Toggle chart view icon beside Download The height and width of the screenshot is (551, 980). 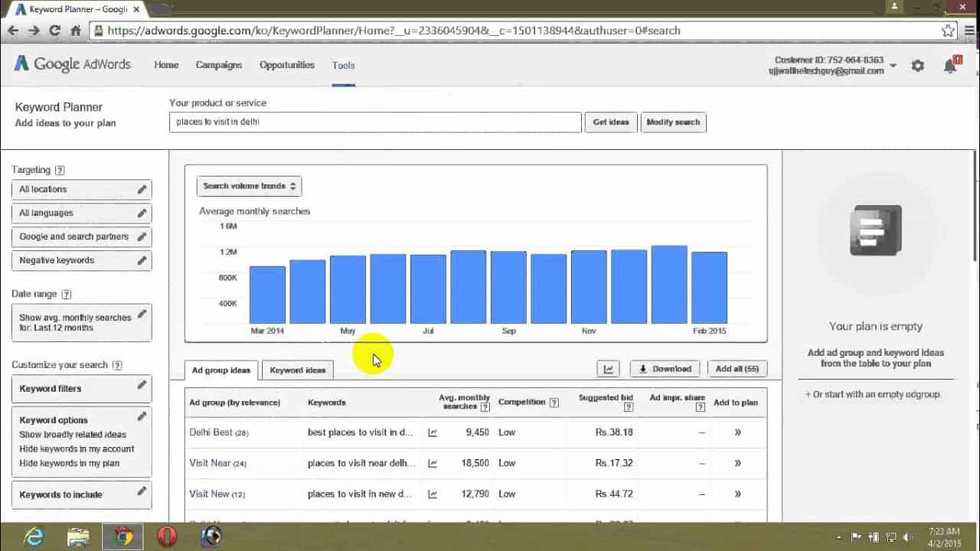609,369
